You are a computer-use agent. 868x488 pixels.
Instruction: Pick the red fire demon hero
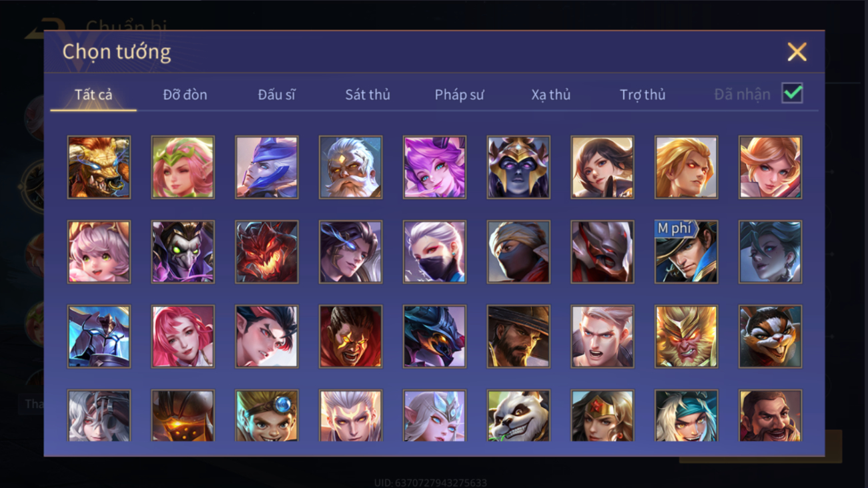[x=267, y=252]
